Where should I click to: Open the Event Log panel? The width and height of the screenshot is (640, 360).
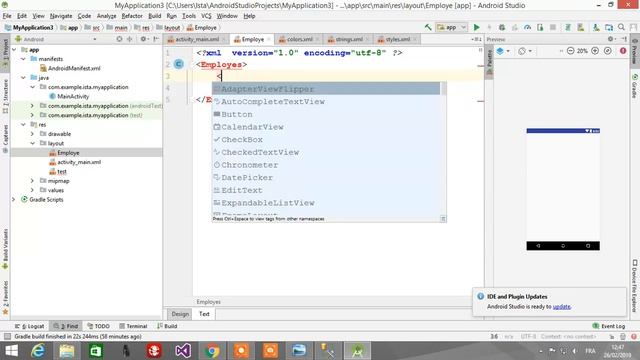[x=609, y=326]
